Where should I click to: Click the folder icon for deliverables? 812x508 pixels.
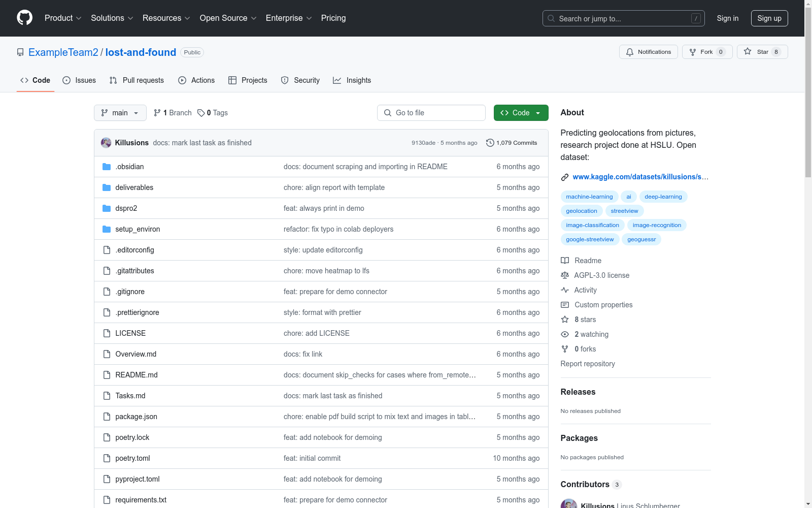click(107, 187)
